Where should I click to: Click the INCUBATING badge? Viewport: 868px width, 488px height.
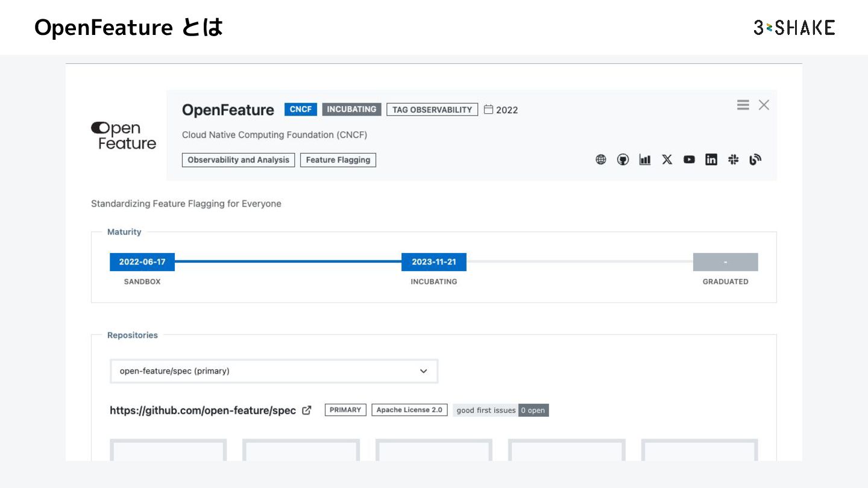351,110
